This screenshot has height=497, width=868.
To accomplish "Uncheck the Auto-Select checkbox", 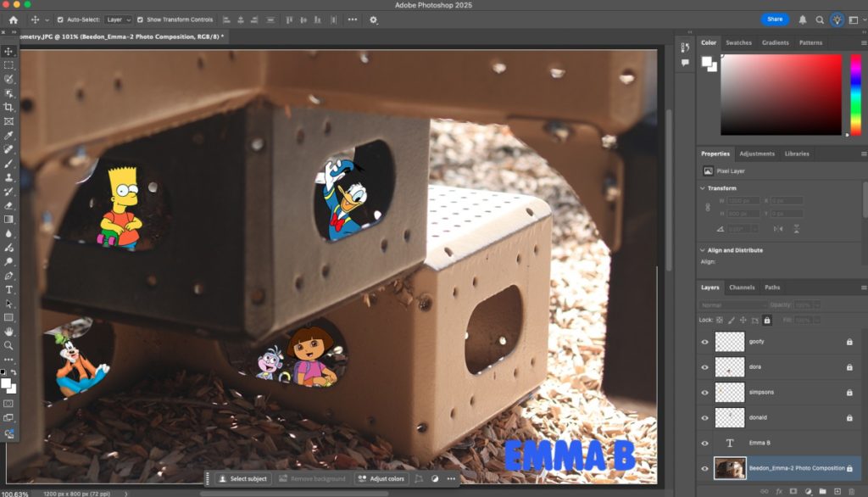I will 60,20.
